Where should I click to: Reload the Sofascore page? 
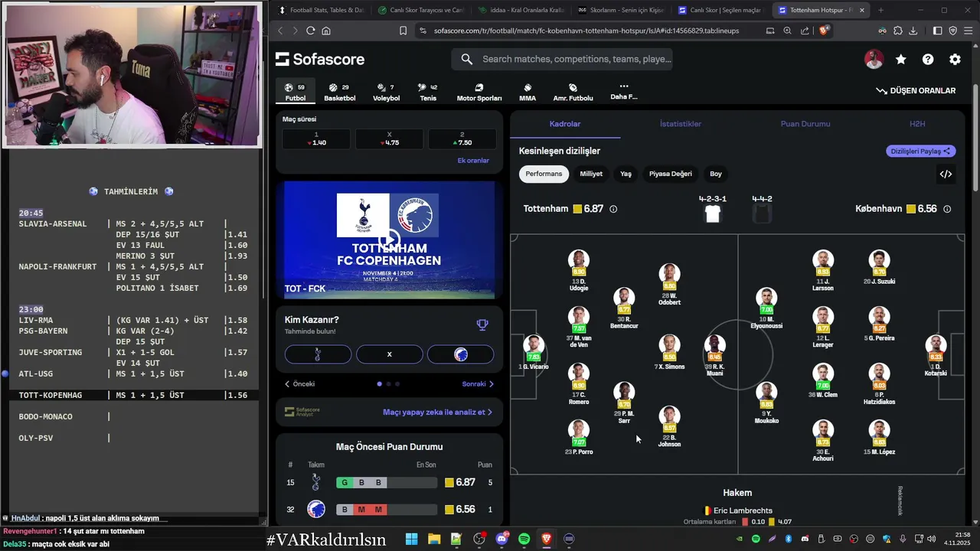click(x=310, y=31)
